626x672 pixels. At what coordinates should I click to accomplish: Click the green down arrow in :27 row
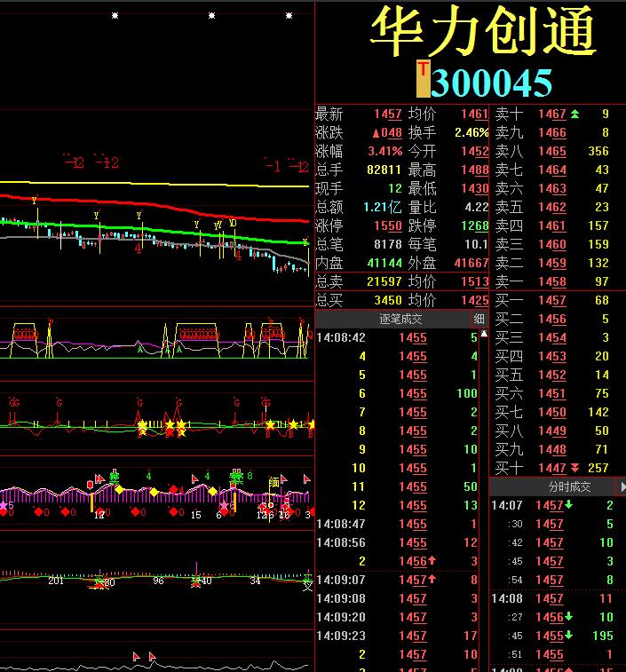(x=568, y=616)
